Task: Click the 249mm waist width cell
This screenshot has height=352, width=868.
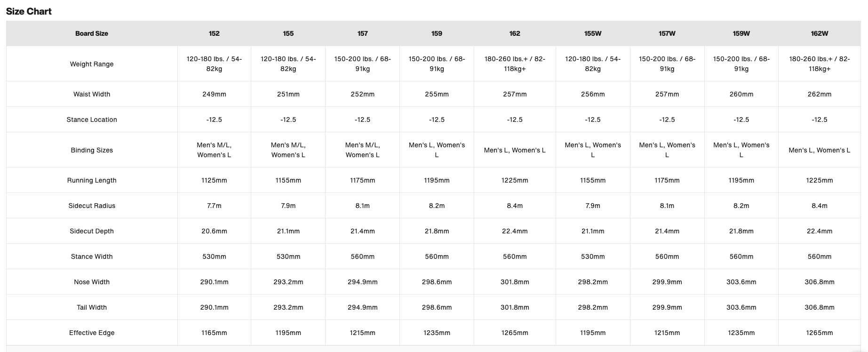Action: pyautogui.click(x=214, y=94)
